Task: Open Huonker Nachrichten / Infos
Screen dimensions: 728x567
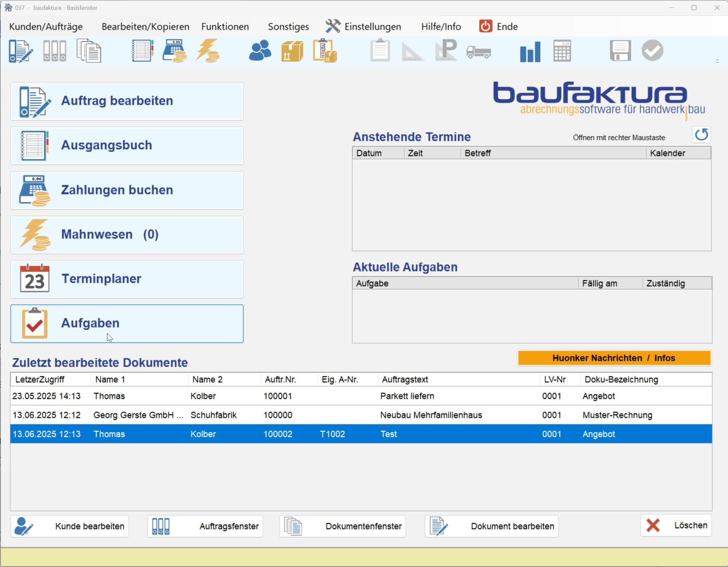Action: [614, 358]
